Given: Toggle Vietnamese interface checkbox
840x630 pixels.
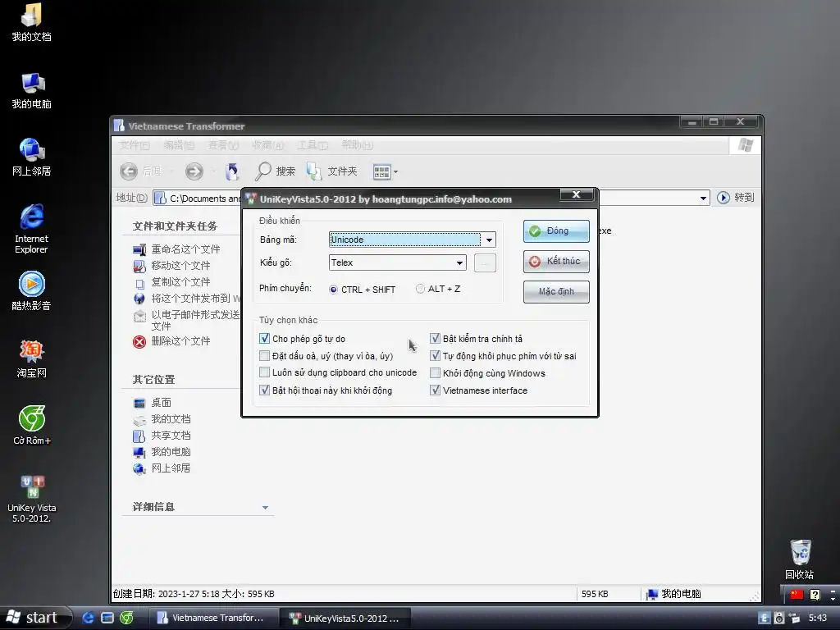Looking at the screenshot, I should 435,390.
